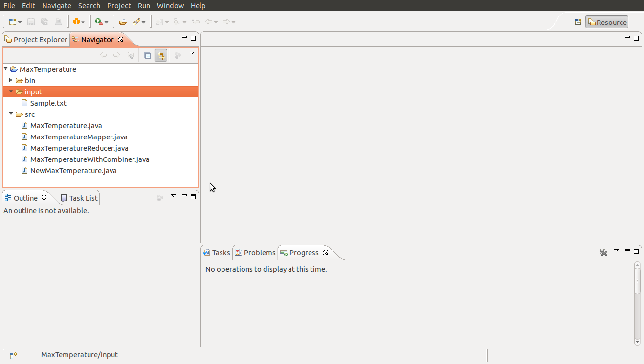Screen dimensions: 644x364
Task: Select MaxTemperatureMapper.java in the tree
Action: 79,136
